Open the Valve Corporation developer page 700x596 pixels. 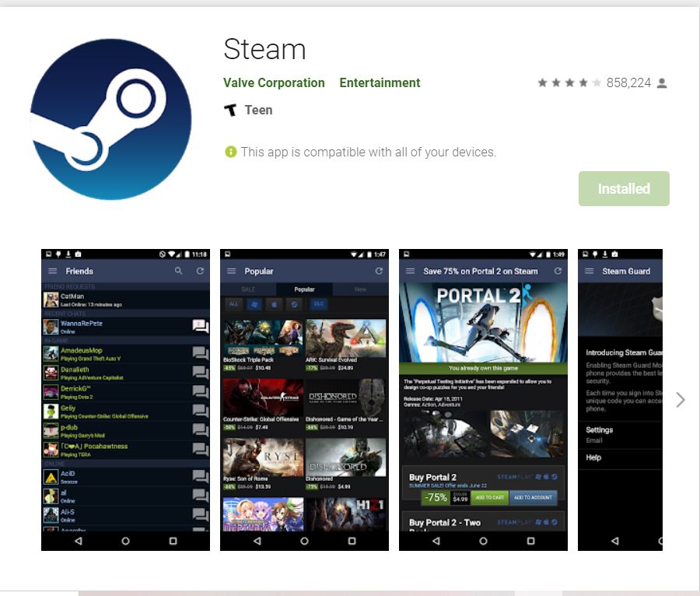click(x=274, y=83)
